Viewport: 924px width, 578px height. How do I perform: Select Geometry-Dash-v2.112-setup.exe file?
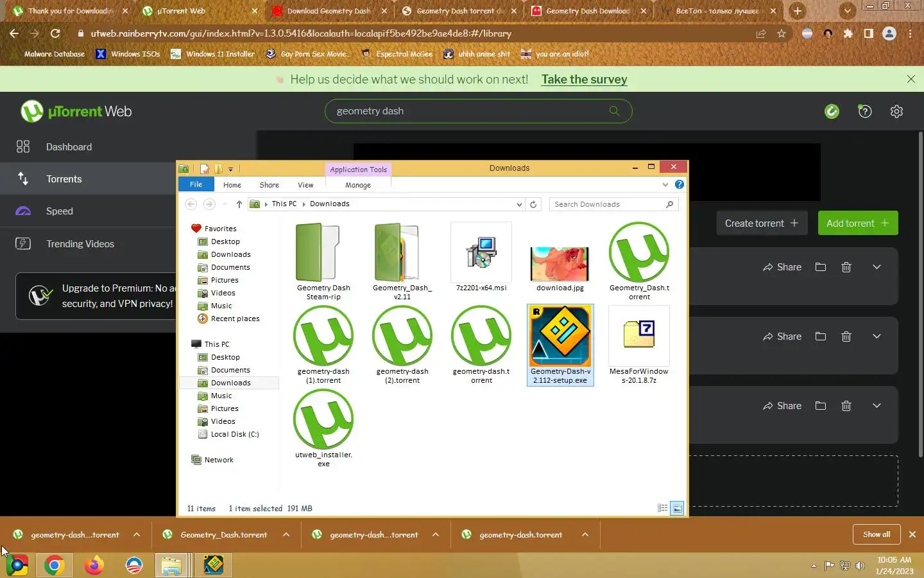560,345
